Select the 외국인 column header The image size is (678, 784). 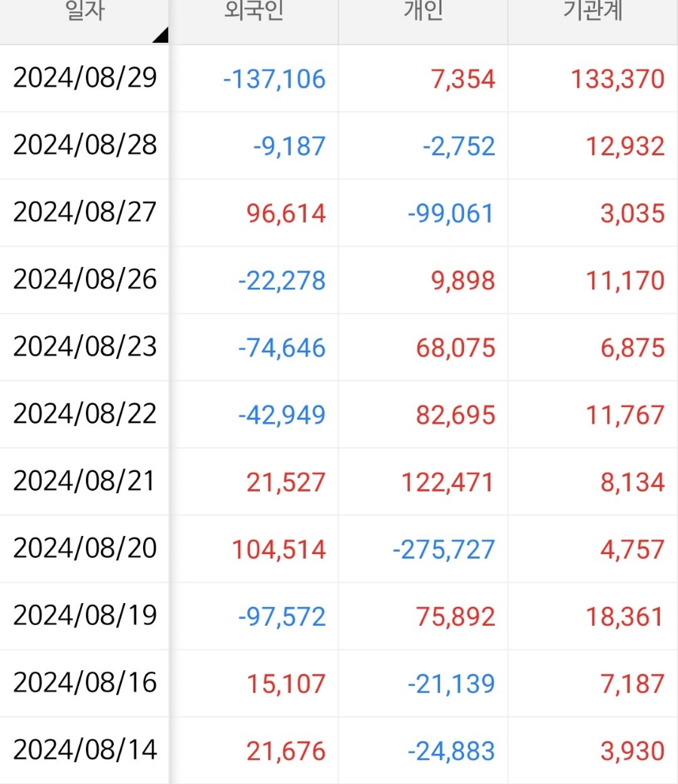click(254, 11)
